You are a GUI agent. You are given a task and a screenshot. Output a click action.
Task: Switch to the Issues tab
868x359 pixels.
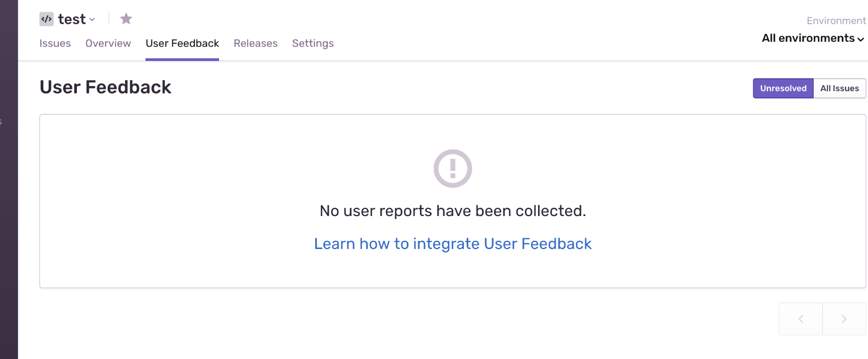55,43
